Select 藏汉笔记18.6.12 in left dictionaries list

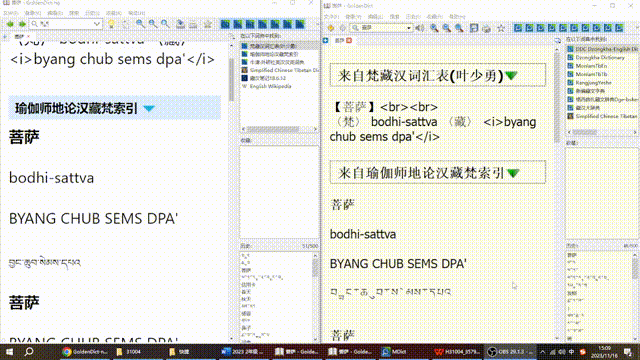(280, 78)
